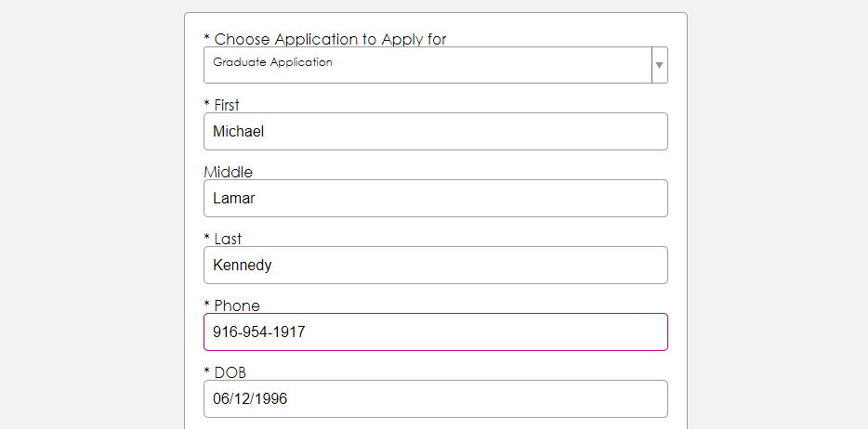Click the Middle name field containing Lamar
The height and width of the screenshot is (429, 868).
coord(435,198)
